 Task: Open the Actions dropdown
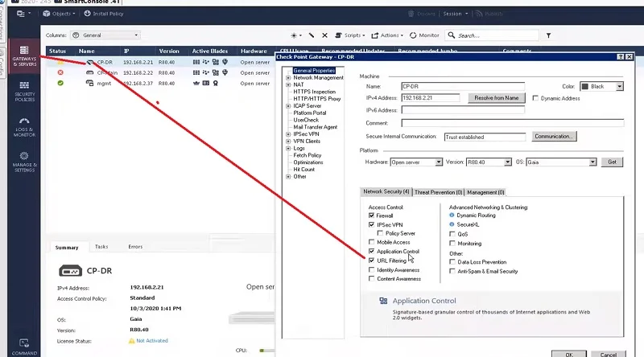coord(387,35)
